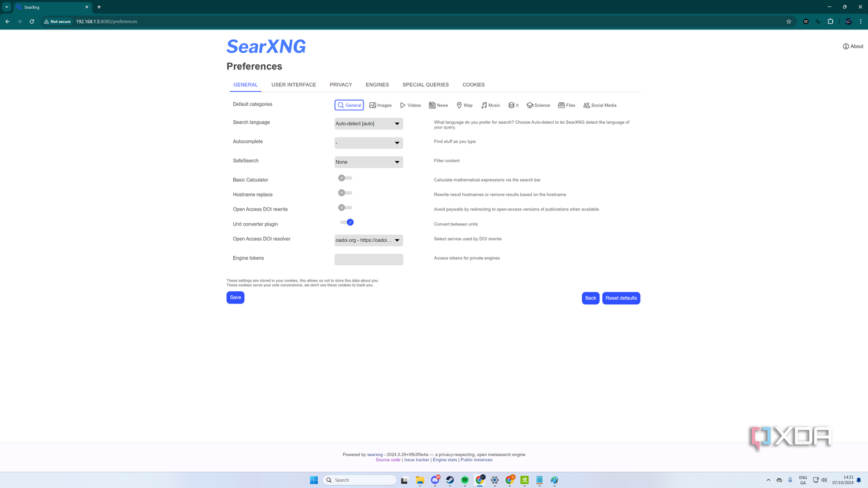Enable the Open Access DOI rewrite switch

[345, 208]
